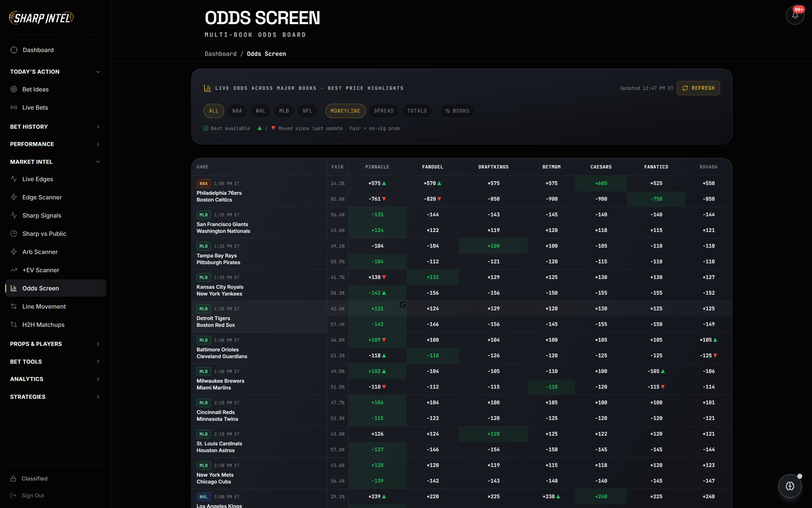The width and height of the screenshot is (812, 508).
Task: Click the Bovada column header
Action: coord(708,167)
